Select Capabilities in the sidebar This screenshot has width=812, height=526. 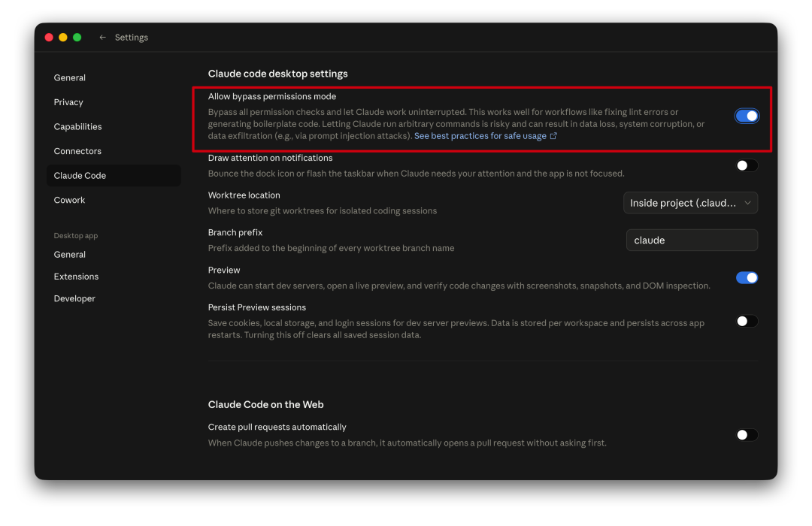(77, 127)
